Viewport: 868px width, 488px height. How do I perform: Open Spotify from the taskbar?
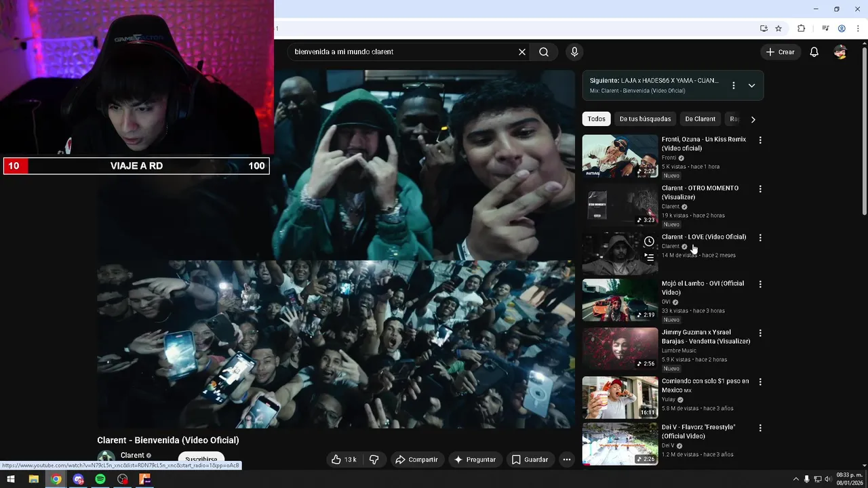click(100, 479)
